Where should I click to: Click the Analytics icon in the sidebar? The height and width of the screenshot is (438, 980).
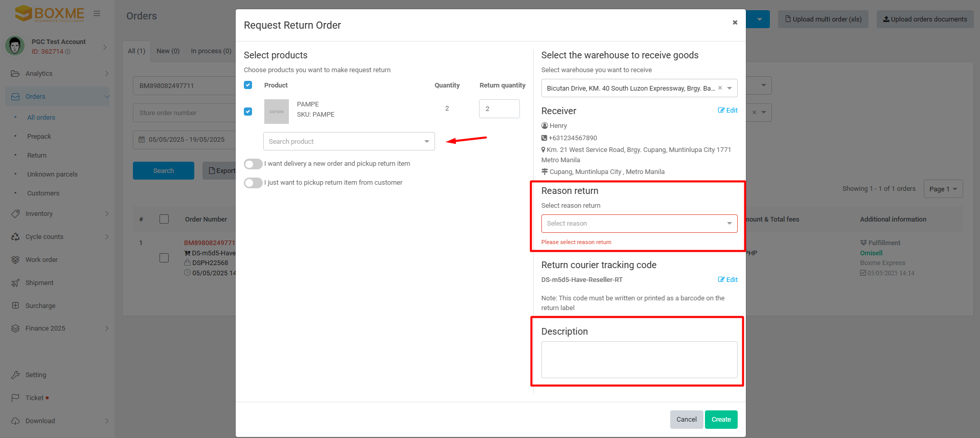15,74
